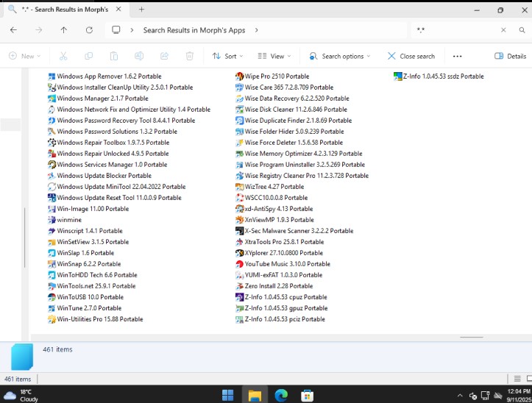Screen dimensions: 532x403
Task: Click inside the search input field
Action: [455, 30]
